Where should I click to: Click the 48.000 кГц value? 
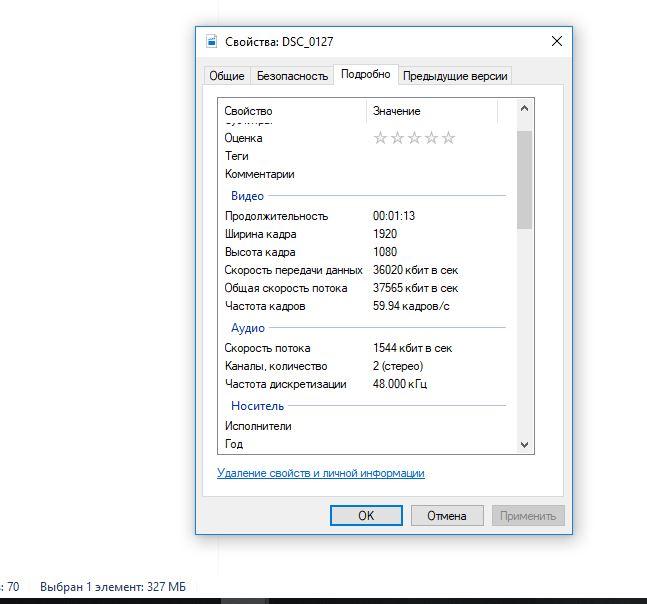click(399, 384)
